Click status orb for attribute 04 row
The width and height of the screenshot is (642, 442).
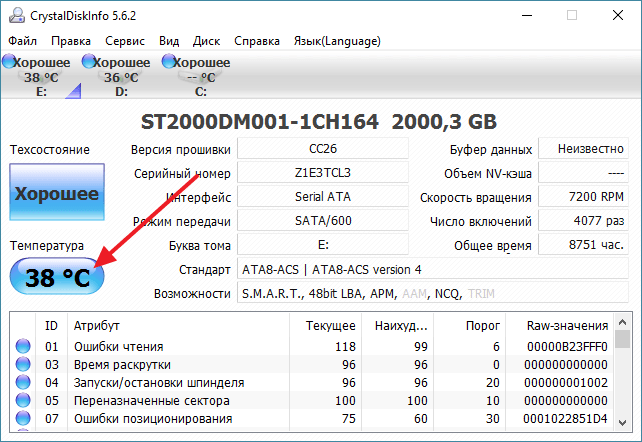[x=22, y=383]
